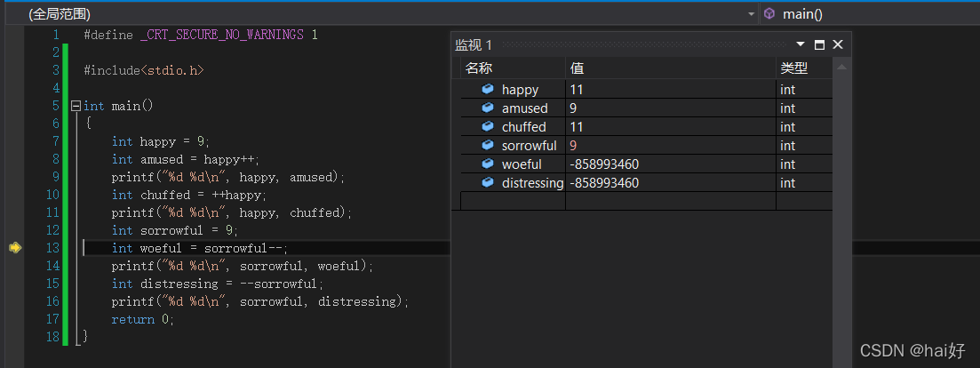Click the empty watch row to add variable
The image size is (980, 368).
[512, 202]
